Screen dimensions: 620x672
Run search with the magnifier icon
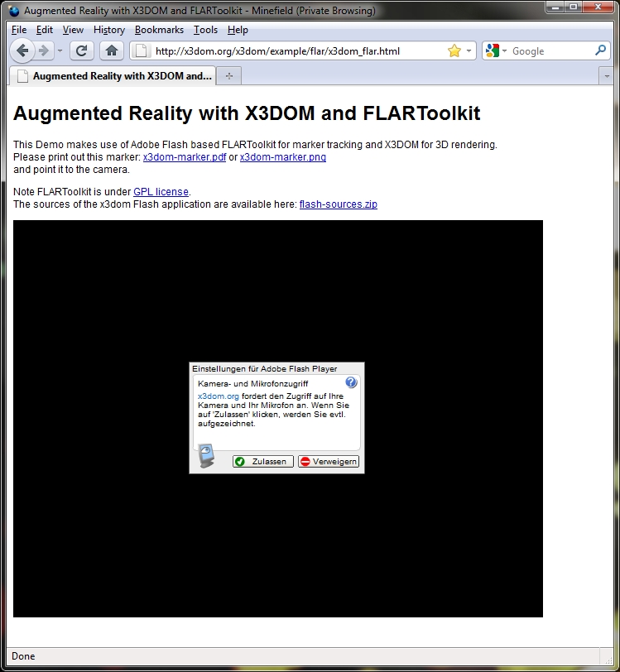(x=600, y=50)
